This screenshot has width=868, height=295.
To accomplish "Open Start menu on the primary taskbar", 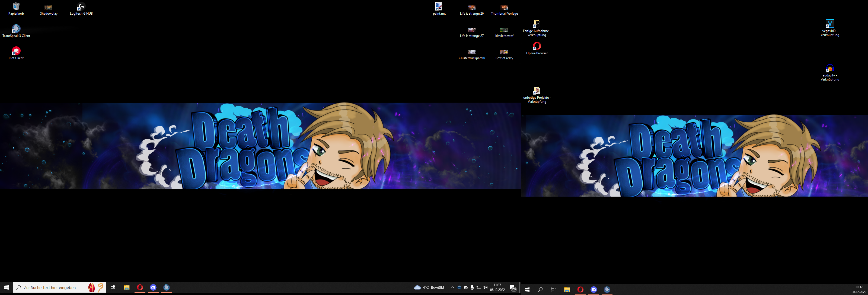I will pos(7,287).
